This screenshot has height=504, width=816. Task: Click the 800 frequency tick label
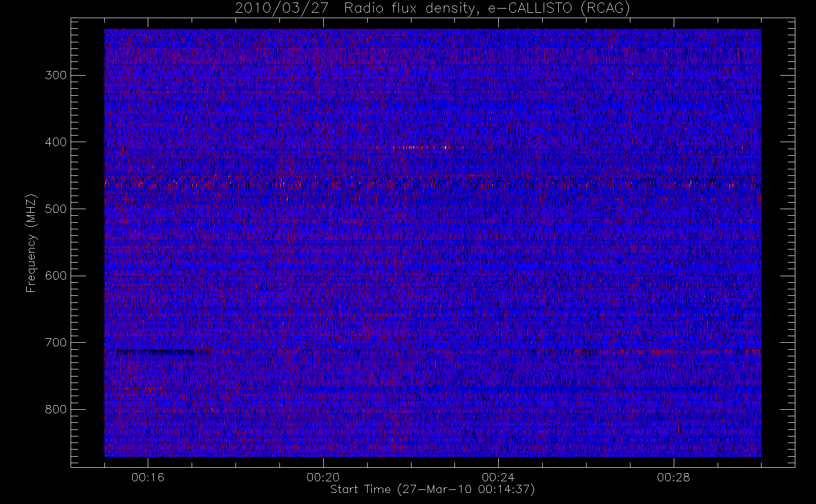click(56, 409)
